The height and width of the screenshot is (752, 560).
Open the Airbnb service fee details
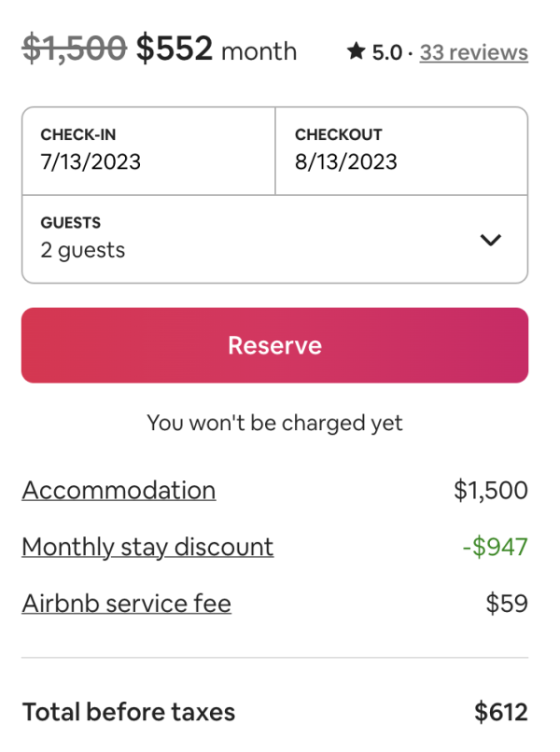(x=126, y=603)
